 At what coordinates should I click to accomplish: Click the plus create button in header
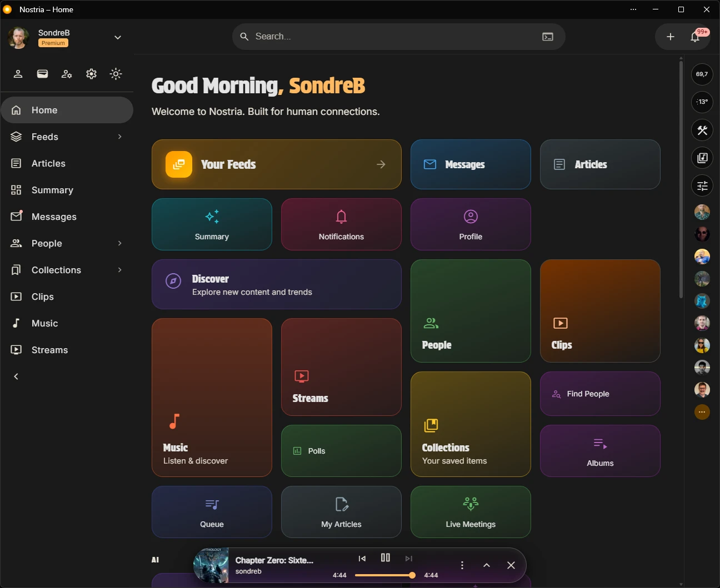[671, 37]
